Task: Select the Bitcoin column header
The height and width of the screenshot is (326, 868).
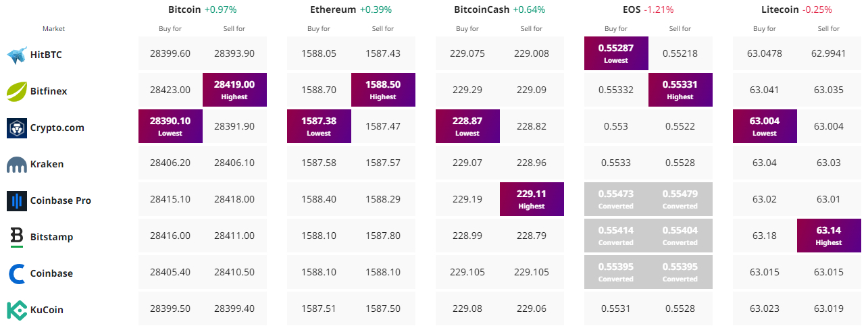Action: (184, 10)
